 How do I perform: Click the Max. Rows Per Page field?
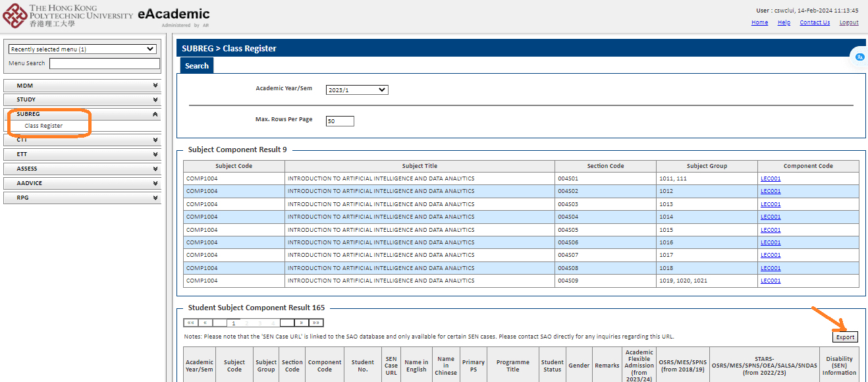(340, 121)
